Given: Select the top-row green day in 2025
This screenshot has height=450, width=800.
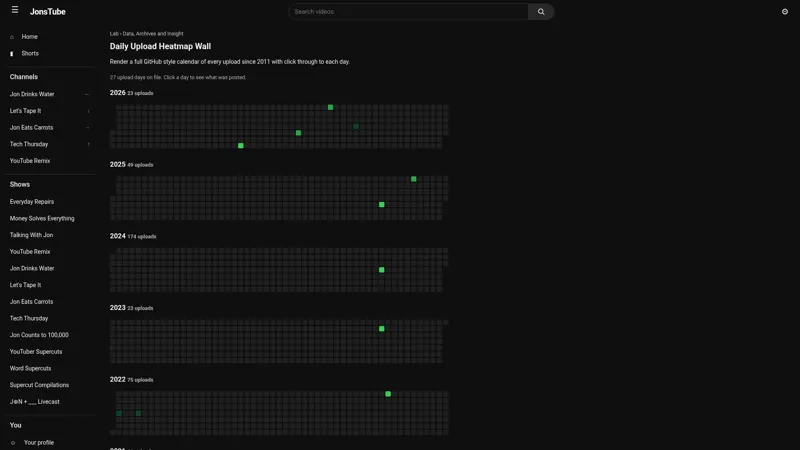Looking at the screenshot, I should click(x=414, y=179).
